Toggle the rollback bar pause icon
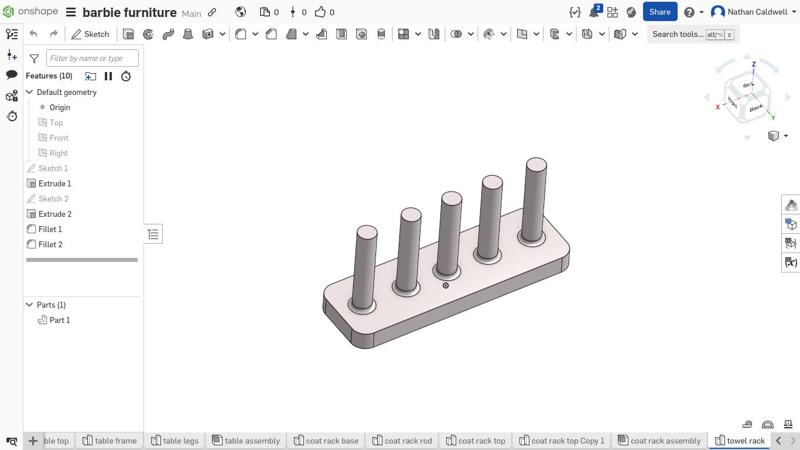This screenshot has height=450, width=800. click(x=108, y=76)
